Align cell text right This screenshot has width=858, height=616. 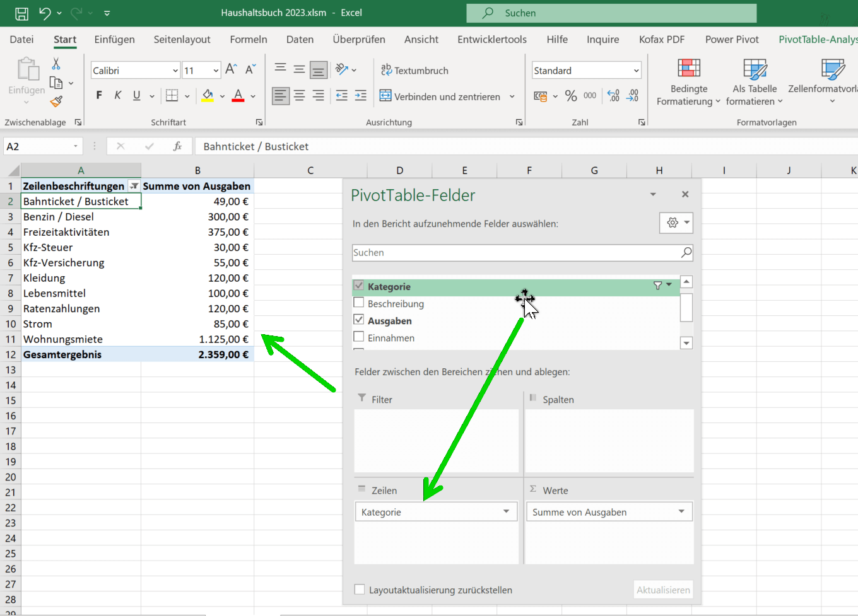coord(319,96)
